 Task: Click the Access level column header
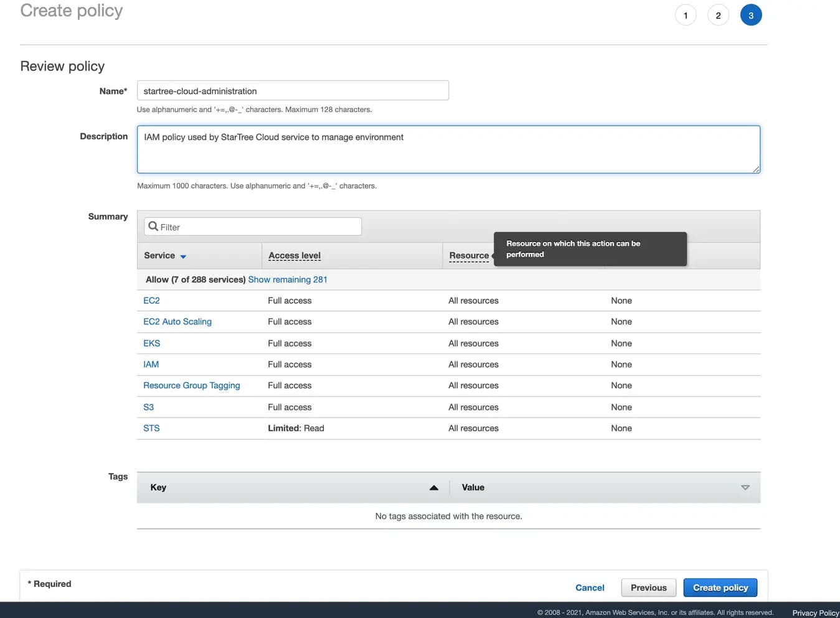[x=295, y=256]
